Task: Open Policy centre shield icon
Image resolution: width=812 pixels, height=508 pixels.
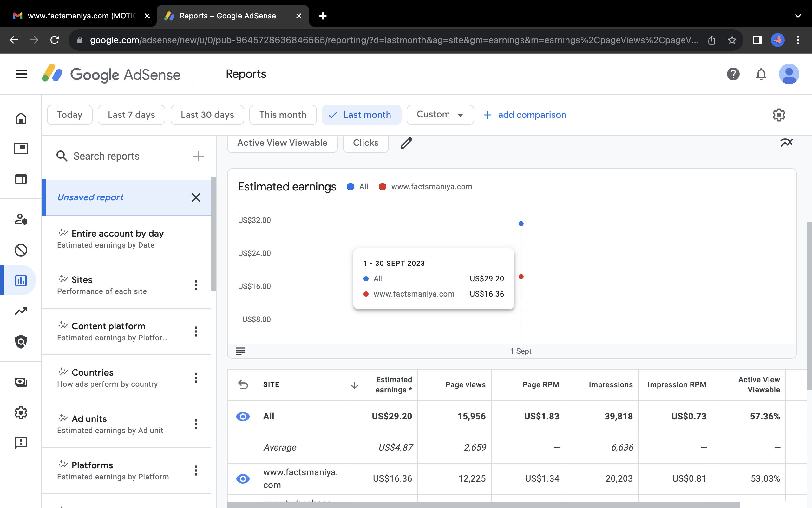Action: 21,341
